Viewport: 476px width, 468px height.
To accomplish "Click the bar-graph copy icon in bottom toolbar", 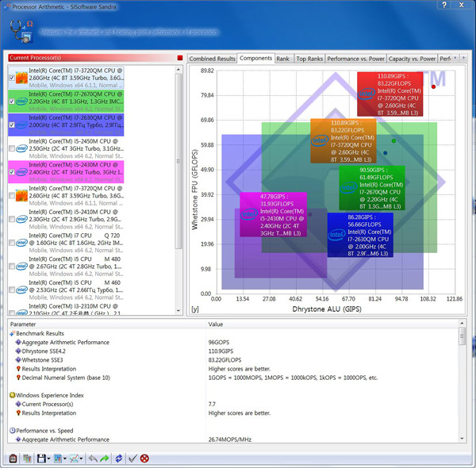I will (27, 458).
